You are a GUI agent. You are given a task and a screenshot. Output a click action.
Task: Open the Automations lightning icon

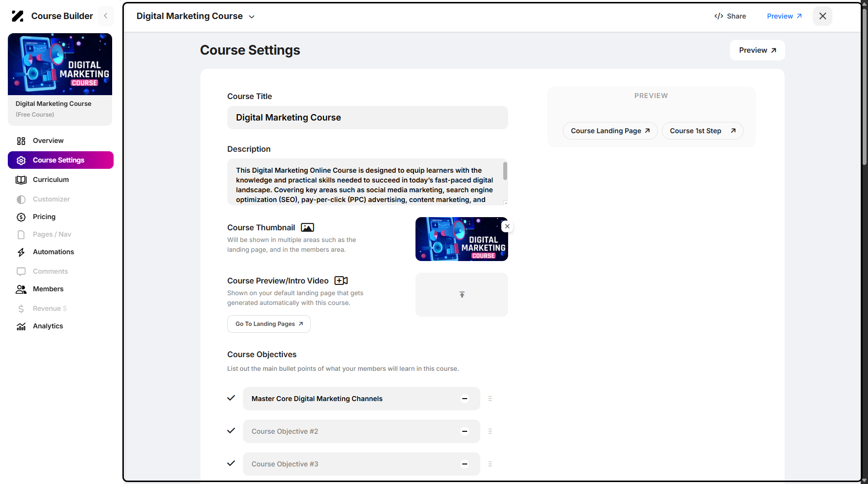click(21, 252)
